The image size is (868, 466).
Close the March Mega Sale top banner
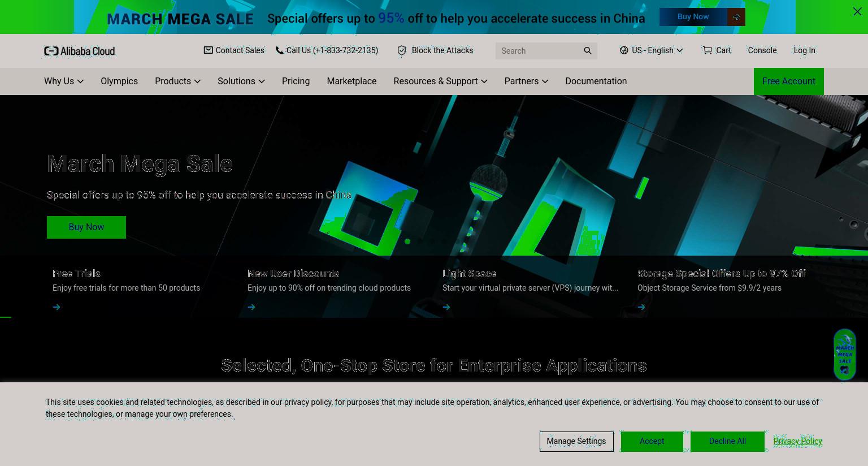pos(857,11)
